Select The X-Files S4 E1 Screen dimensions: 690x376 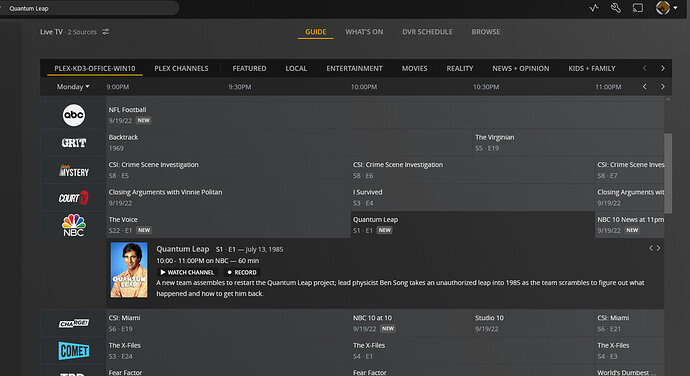[473, 350]
